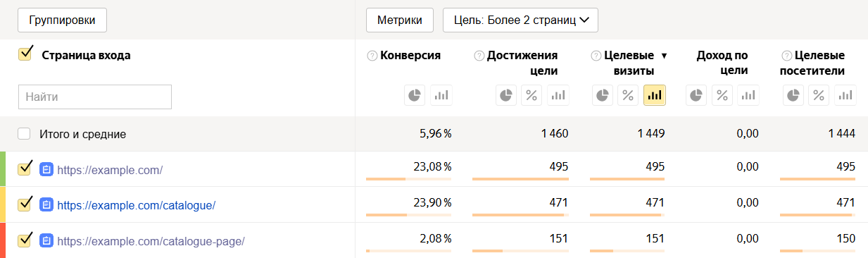Click the Найти search field

tap(95, 97)
